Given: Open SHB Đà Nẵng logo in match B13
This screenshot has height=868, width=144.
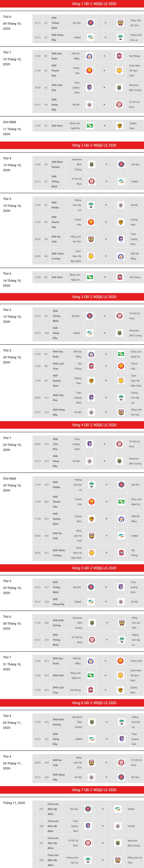Looking at the screenshot, I should tap(91, 661).
